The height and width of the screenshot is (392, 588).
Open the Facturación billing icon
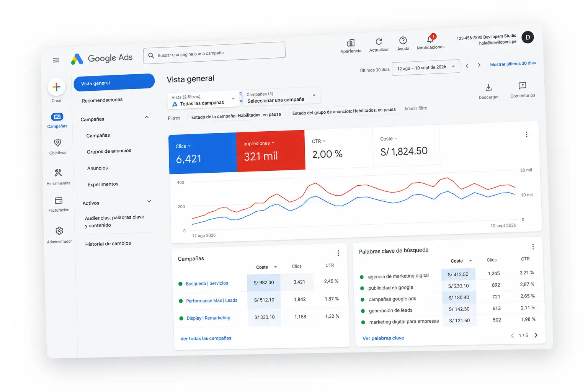(59, 201)
